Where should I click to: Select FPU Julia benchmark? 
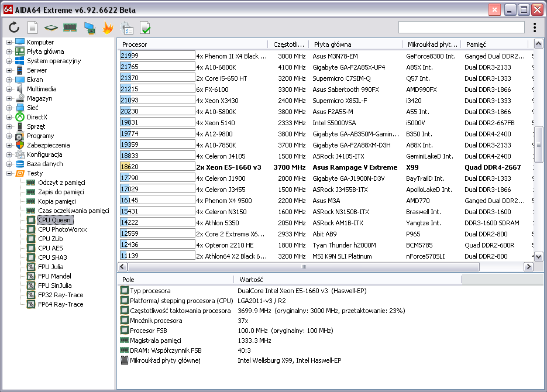[51, 267]
